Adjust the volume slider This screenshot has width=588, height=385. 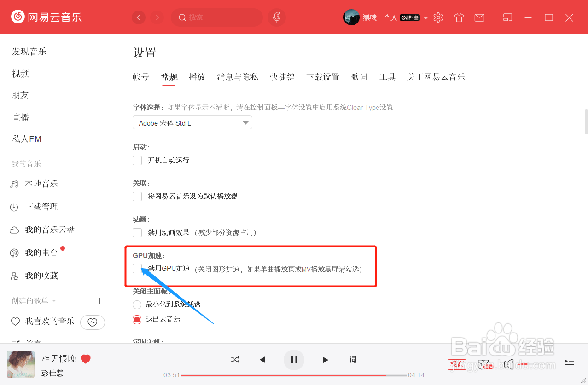(522, 365)
